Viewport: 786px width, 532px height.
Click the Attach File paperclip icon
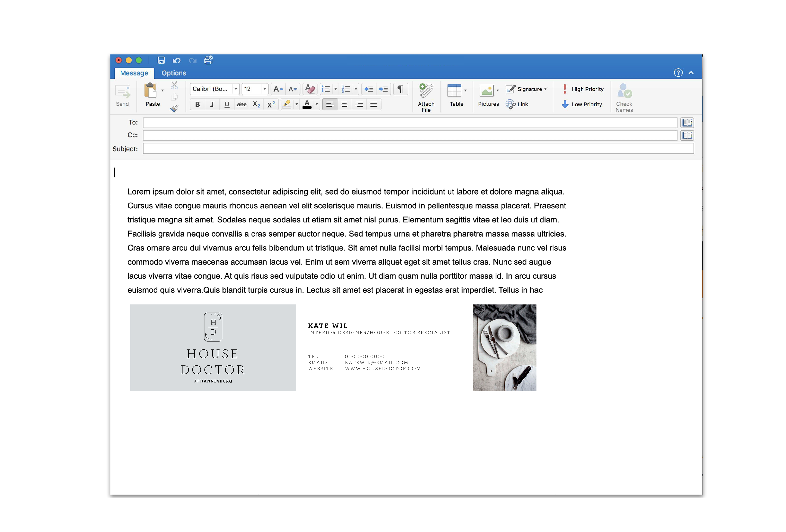(426, 91)
